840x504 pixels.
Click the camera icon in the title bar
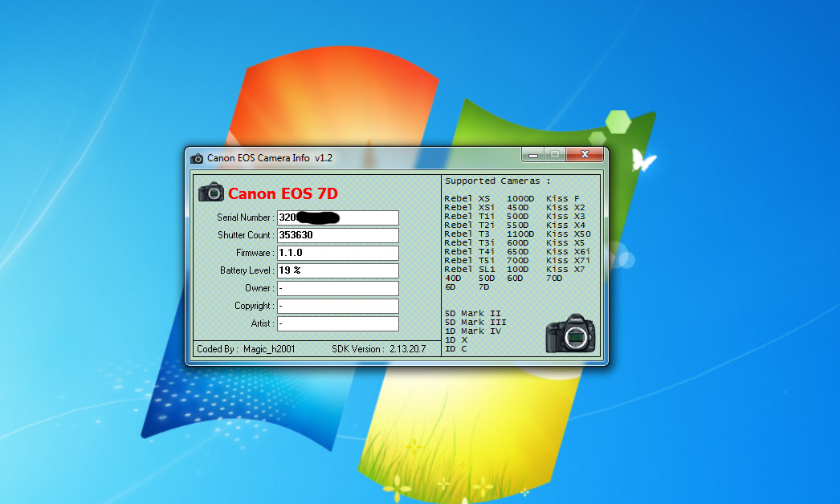197,158
